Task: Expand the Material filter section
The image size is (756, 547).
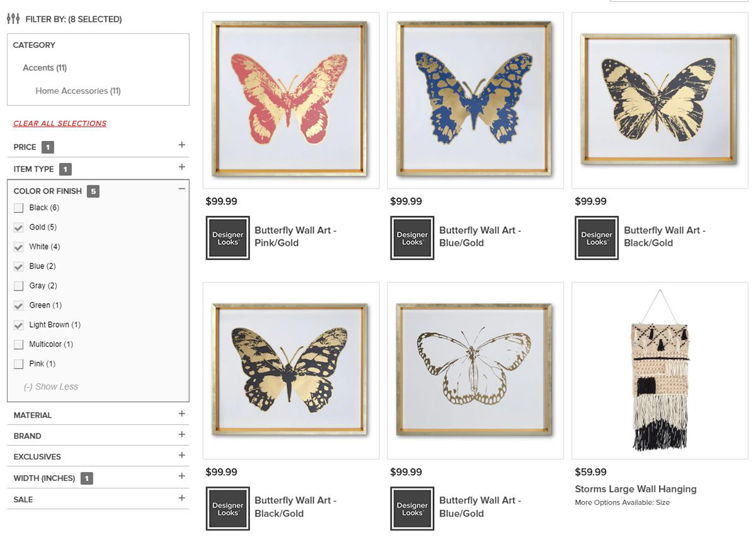Action: coord(98,415)
